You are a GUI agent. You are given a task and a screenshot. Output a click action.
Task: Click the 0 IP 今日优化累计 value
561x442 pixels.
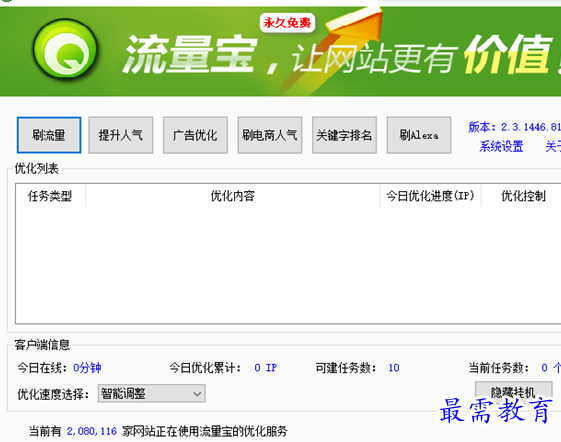pos(265,368)
